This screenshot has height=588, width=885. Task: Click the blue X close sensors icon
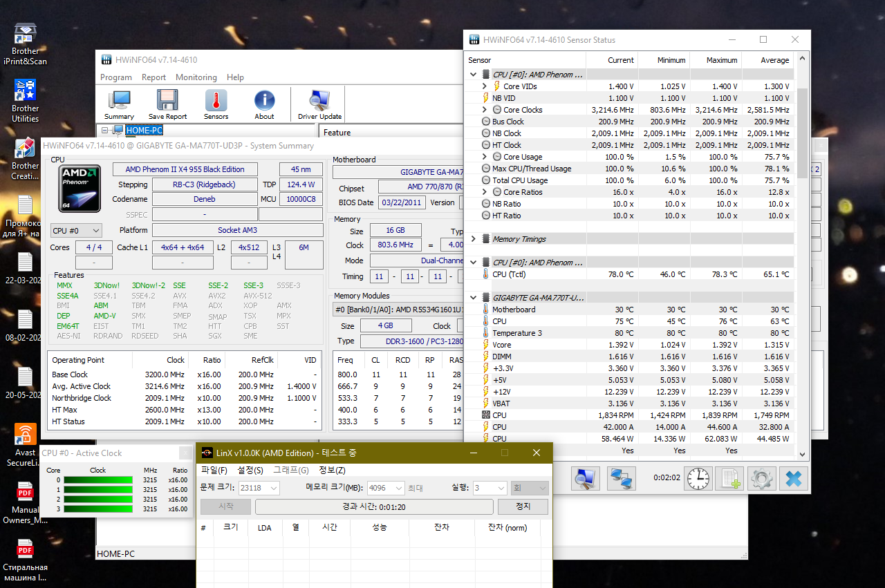tap(793, 478)
